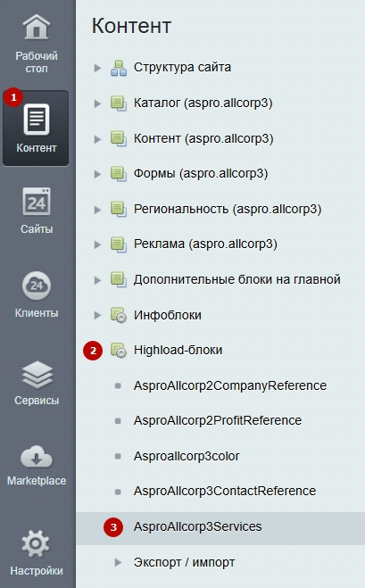Open AsproAllcorp3ContactReference item
The image size is (365, 588).
click(225, 491)
